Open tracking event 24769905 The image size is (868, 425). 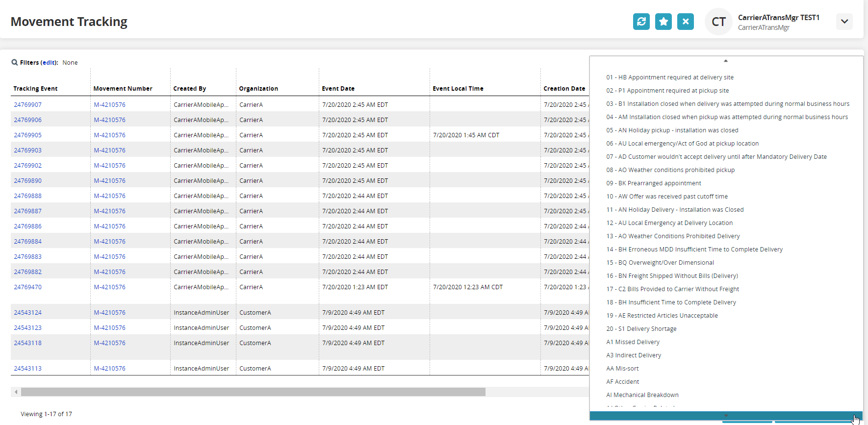click(x=27, y=135)
